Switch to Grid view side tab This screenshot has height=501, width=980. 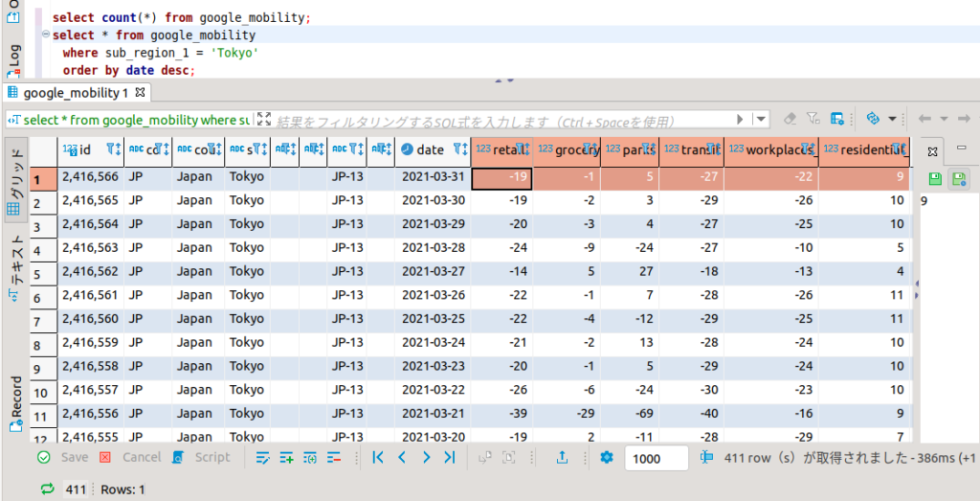(15, 179)
